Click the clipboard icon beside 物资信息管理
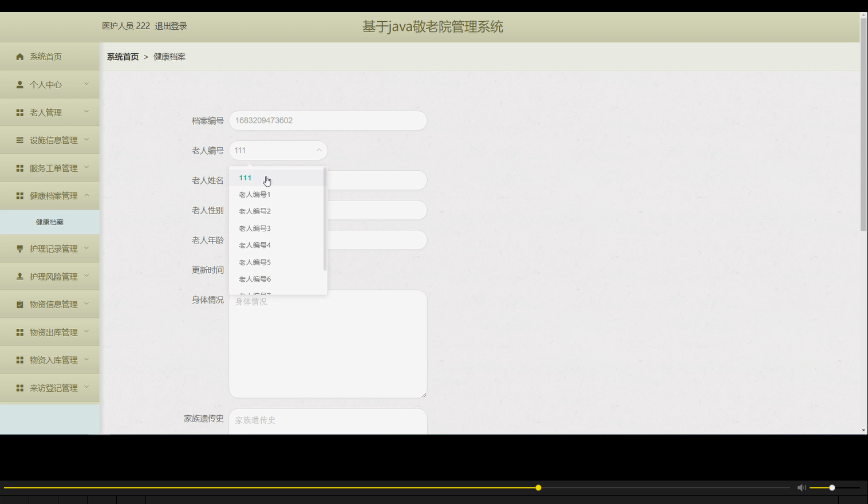 pyautogui.click(x=20, y=304)
